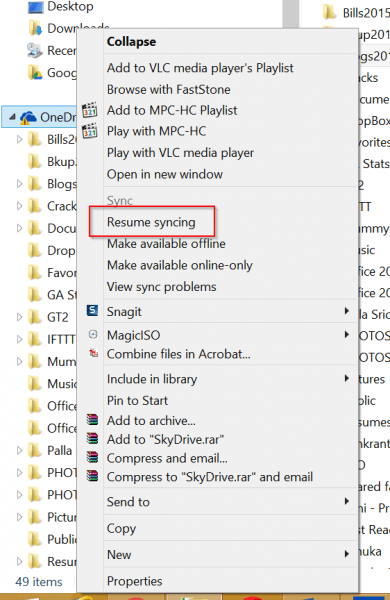Image resolution: width=390 pixels, height=600 pixels.
Task: Expand the Mum folder tree arrow
Action: tap(19, 361)
